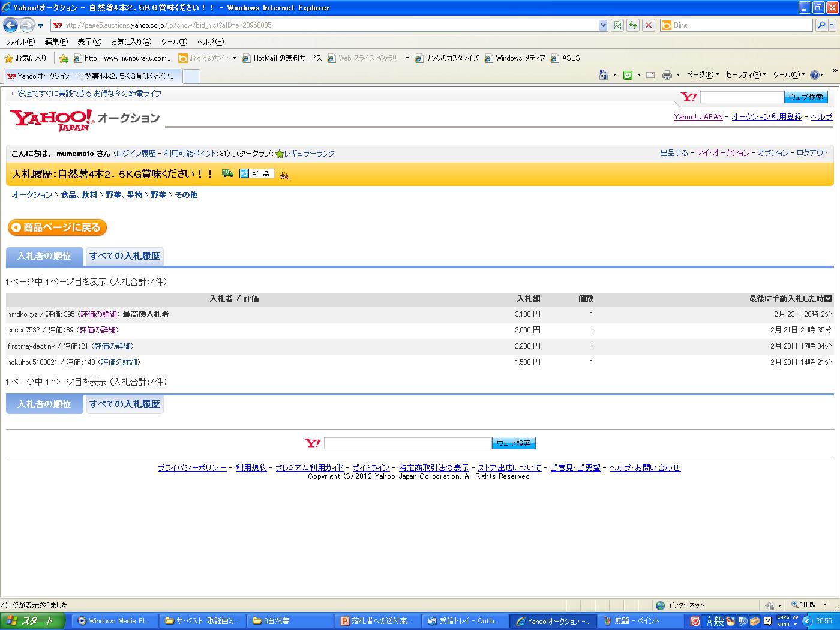Click the Home icon in command bar
Screen dimensions: 840x630
[x=604, y=75]
